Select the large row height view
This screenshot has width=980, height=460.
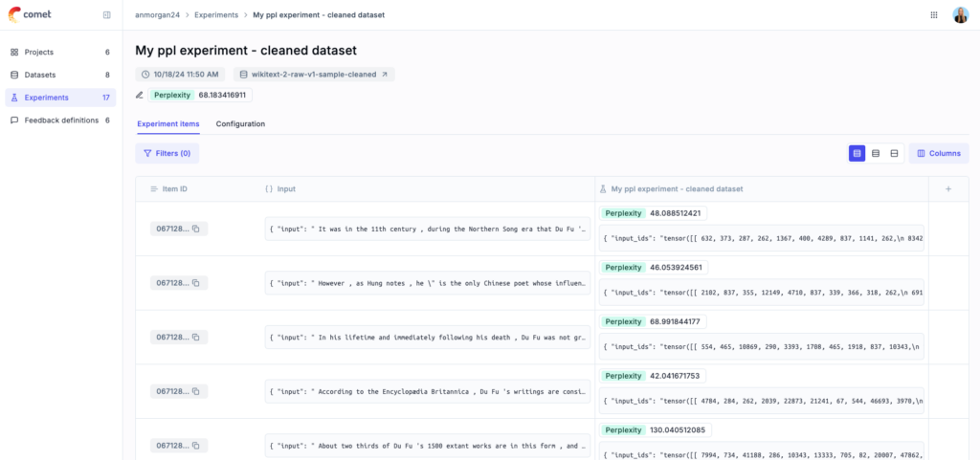pos(894,153)
